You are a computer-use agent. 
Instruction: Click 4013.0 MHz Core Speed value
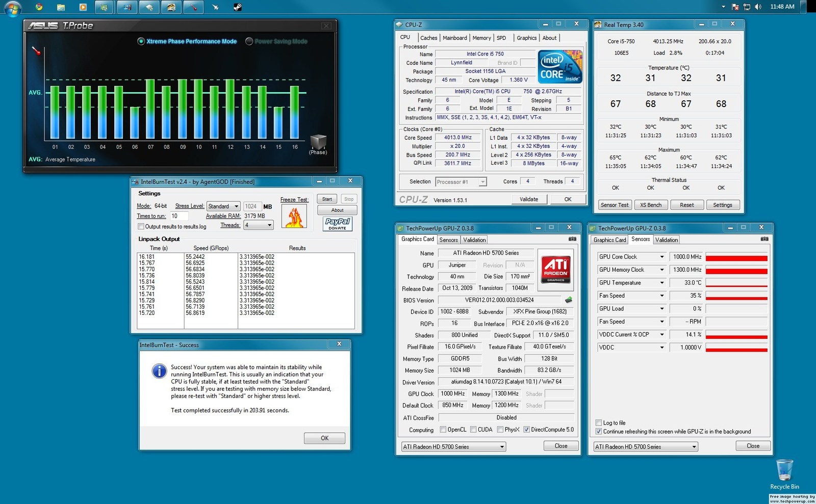(x=458, y=138)
